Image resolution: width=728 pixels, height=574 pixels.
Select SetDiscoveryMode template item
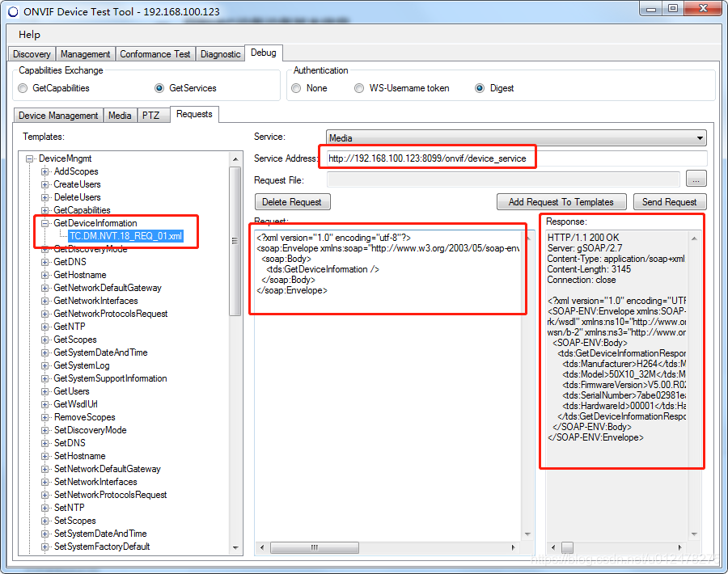(90, 430)
